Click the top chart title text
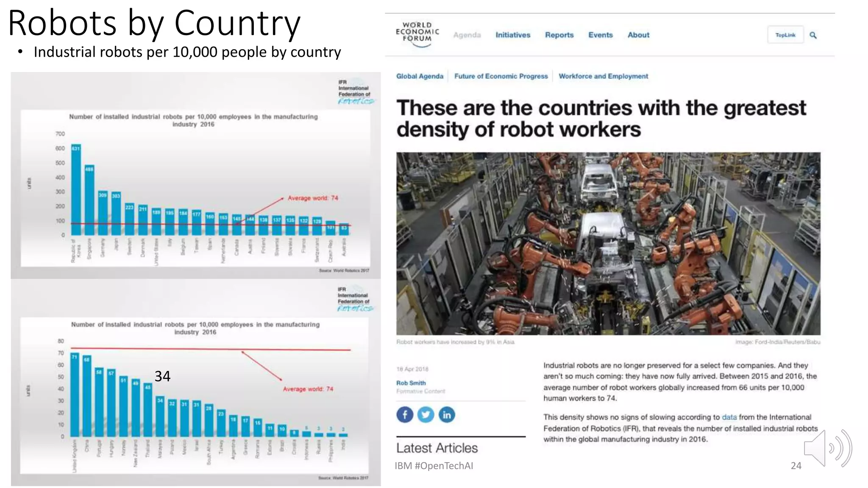 (x=193, y=120)
